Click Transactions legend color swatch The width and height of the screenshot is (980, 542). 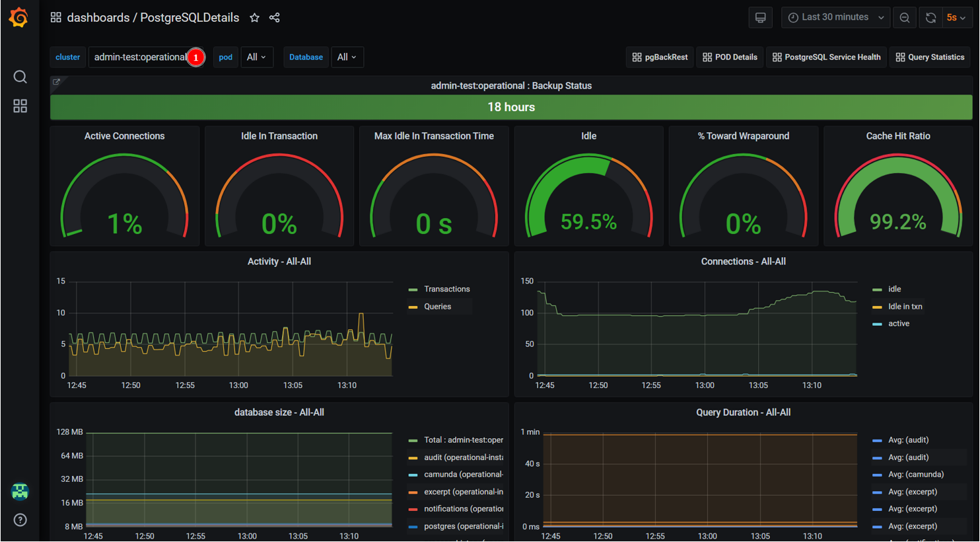413,290
